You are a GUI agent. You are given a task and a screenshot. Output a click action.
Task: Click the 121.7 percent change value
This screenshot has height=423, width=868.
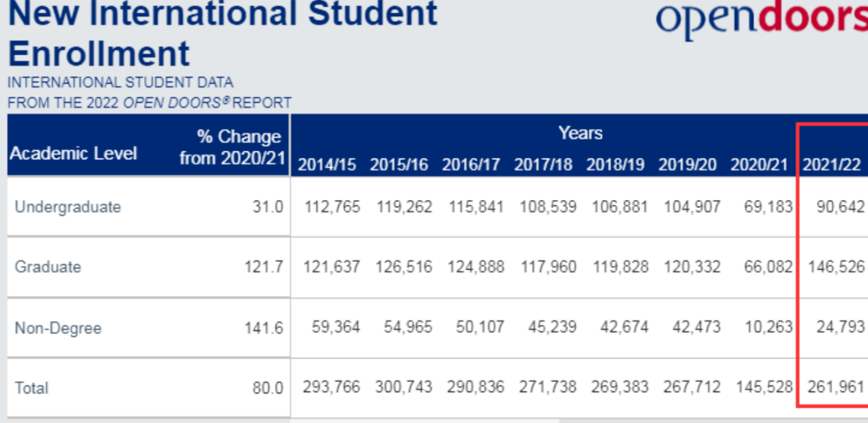coord(264,267)
